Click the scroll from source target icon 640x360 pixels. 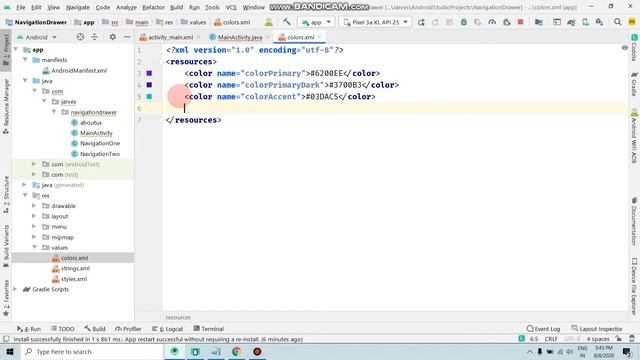point(80,37)
